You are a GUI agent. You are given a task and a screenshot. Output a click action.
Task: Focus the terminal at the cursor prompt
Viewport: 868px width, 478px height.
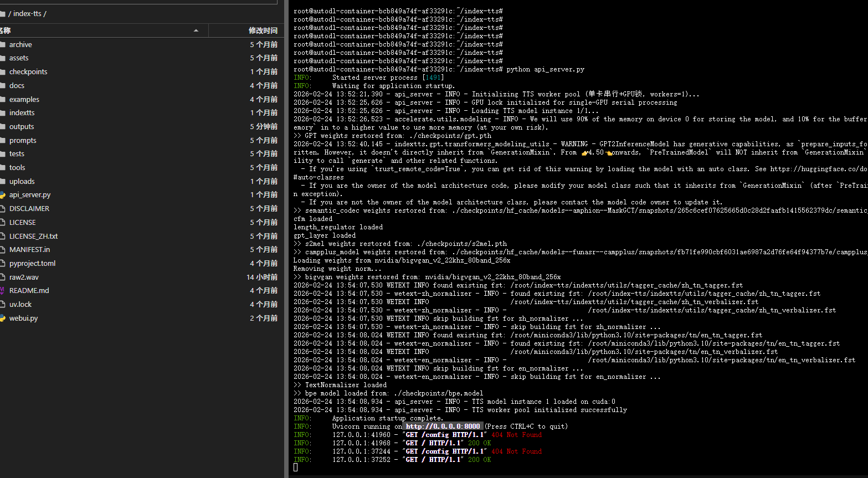tap(296, 467)
